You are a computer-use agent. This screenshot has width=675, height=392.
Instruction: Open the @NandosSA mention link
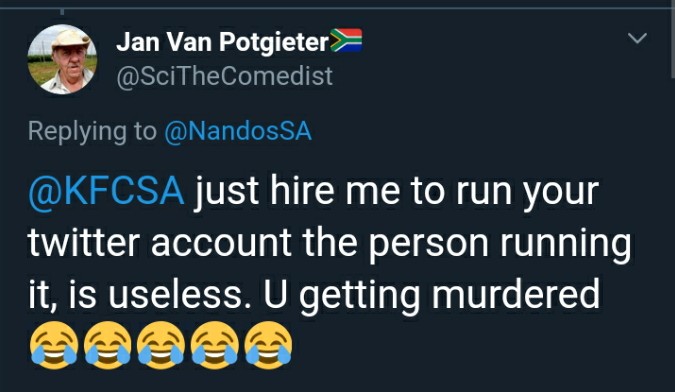click(238, 131)
